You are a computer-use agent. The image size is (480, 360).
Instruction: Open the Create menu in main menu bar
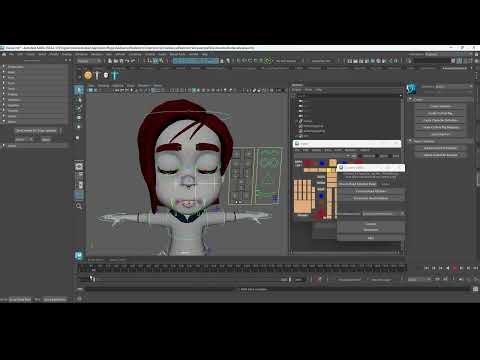(31, 54)
